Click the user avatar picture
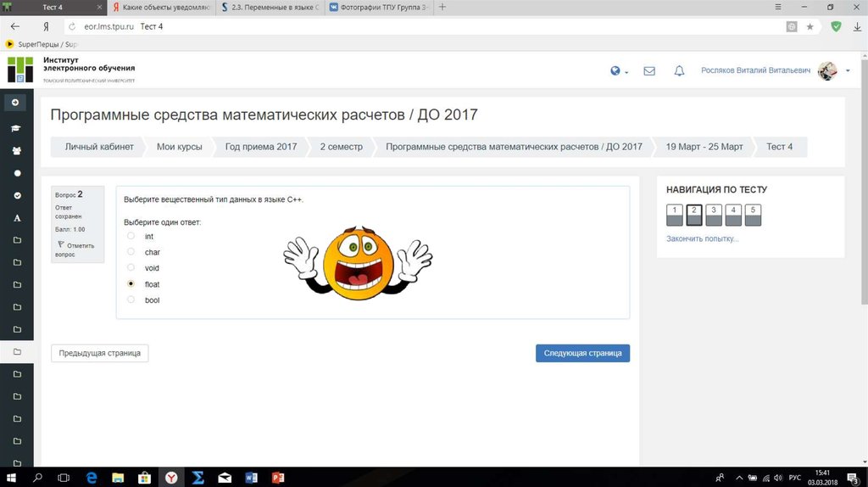This screenshot has height=487, width=868. coord(827,70)
